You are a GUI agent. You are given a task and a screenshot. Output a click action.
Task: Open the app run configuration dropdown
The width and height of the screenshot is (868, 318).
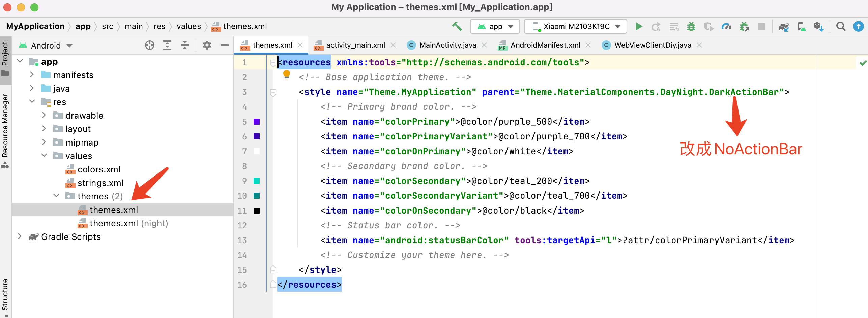point(495,26)
